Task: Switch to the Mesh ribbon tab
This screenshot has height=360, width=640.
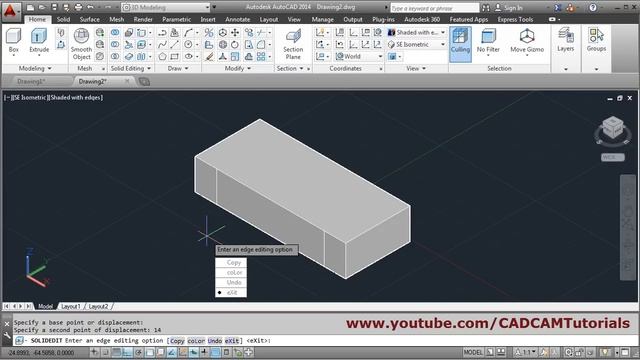Action: tap(116, 19)
